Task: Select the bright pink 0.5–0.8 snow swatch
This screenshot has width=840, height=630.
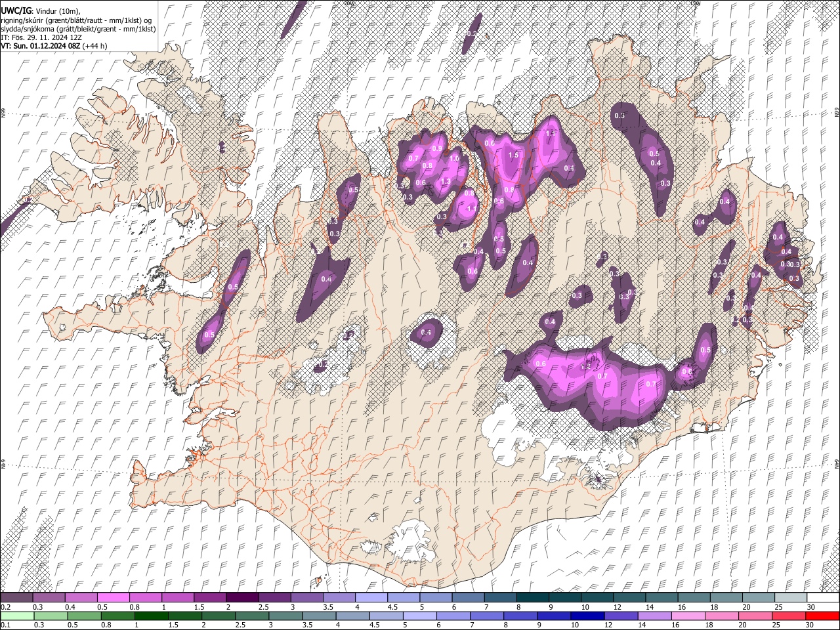Action: (x=113, y=598)
